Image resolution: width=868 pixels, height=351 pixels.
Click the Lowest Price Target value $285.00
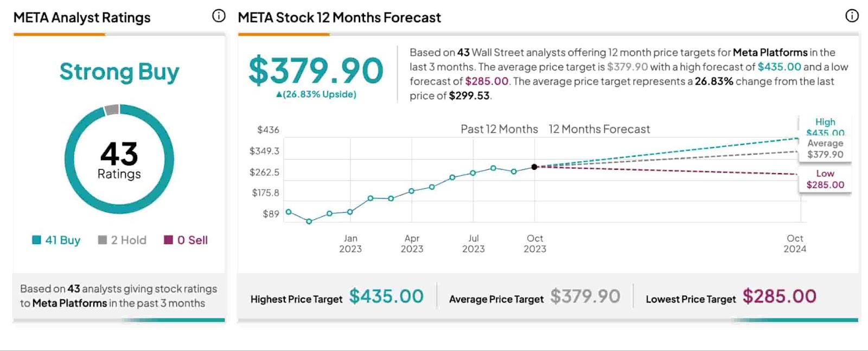tap(779, 296)
